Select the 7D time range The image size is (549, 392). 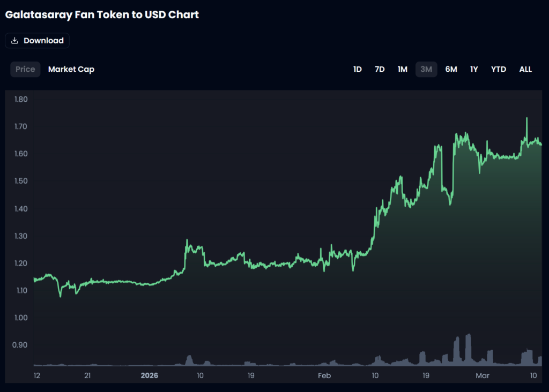[380, 69]
